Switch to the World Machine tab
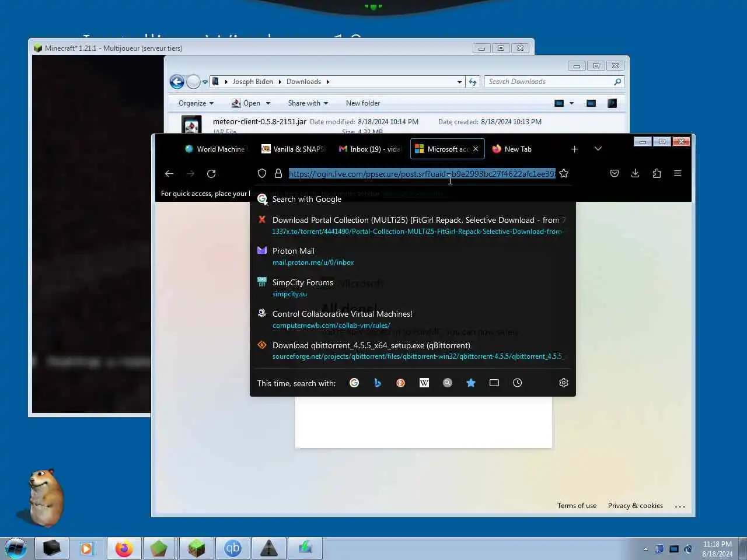This screenshot has width=747, height=560. [x=215, y=149]
